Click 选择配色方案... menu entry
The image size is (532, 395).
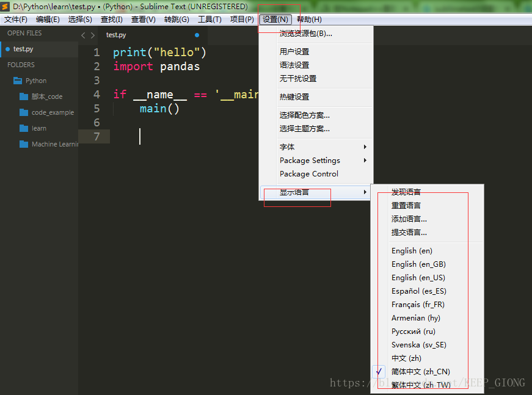tap(316, 115)
